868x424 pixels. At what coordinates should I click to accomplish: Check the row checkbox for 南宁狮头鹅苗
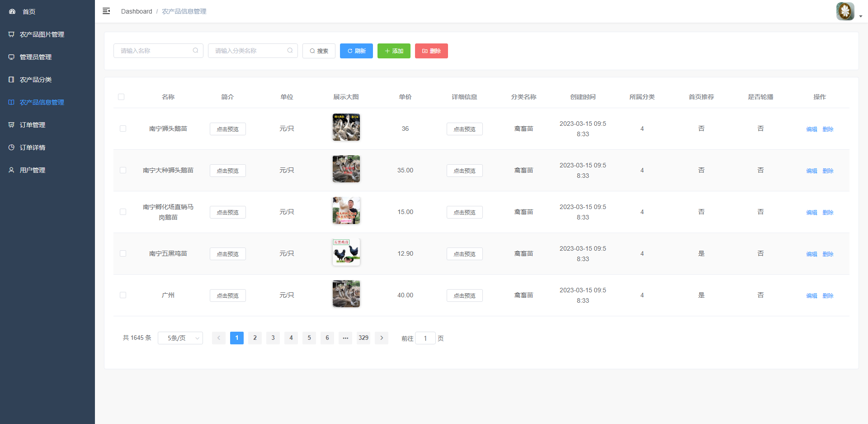click(123, 129)
